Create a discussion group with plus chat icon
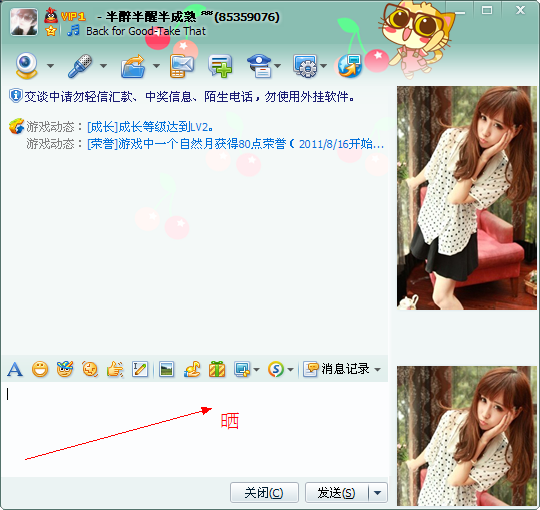Screen dimensions: 540x510 (x=220, y=66)
